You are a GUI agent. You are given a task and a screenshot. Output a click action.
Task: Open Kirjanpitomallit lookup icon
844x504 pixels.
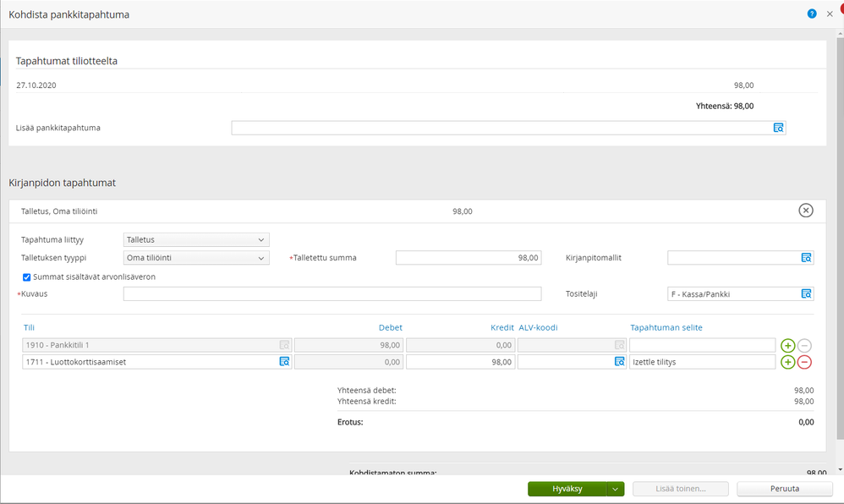click(806, 258)
